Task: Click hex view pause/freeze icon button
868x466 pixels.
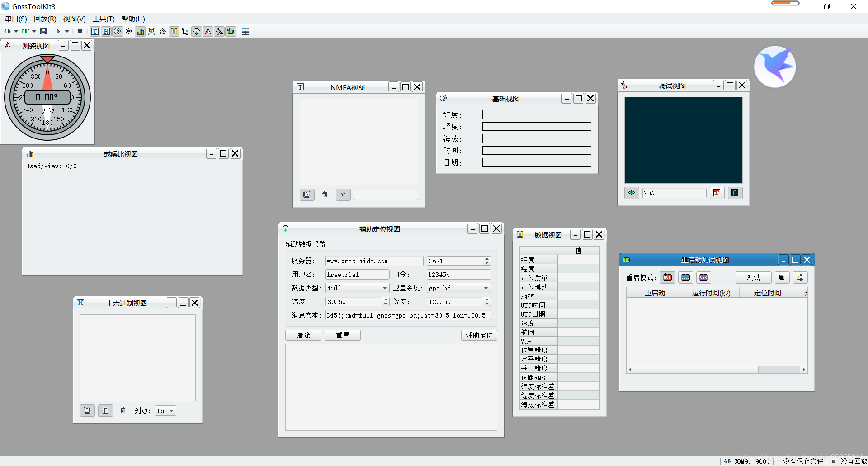Action: click(87, 410)
